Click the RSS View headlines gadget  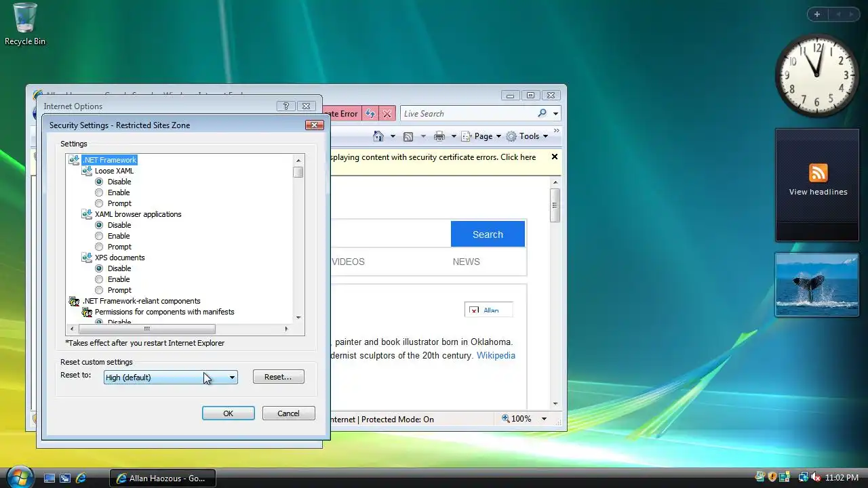point(818,185)
